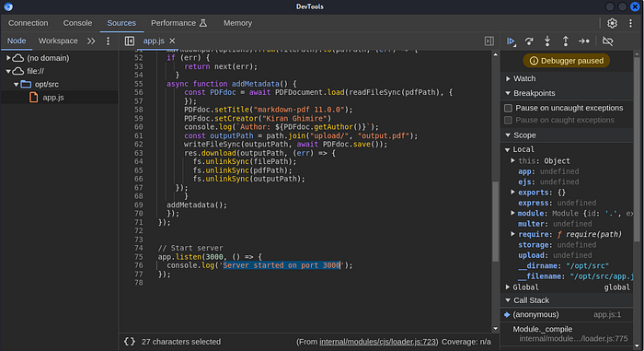
Task: Toggle Pause on caught exceptions checkbox
Action: [x=508, y=120]
